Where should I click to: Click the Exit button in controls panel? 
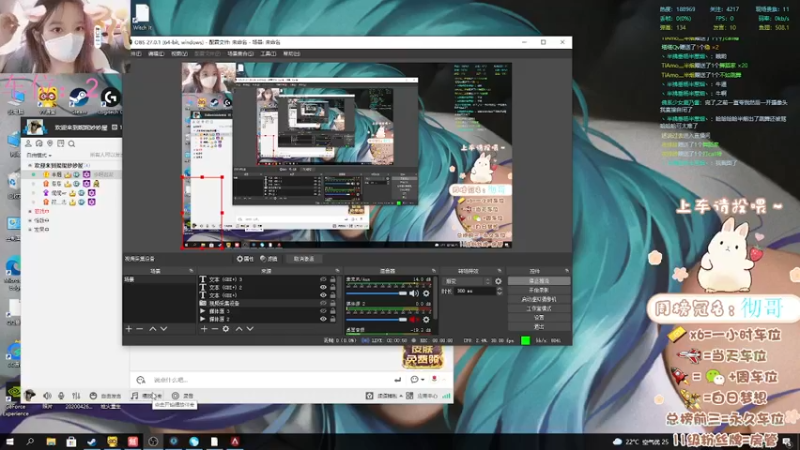pyautogui.click(x=539, y=327)
